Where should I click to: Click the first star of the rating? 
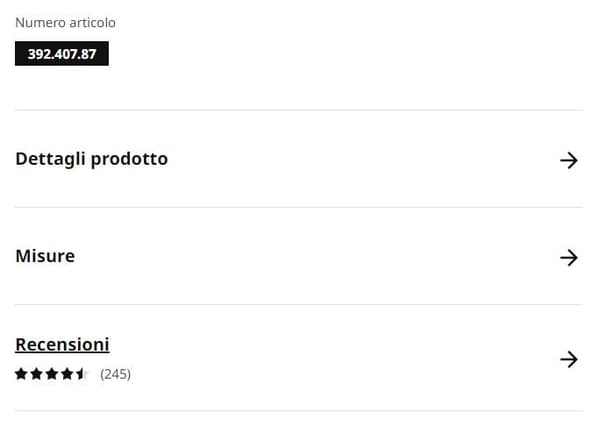coord(21,375)
